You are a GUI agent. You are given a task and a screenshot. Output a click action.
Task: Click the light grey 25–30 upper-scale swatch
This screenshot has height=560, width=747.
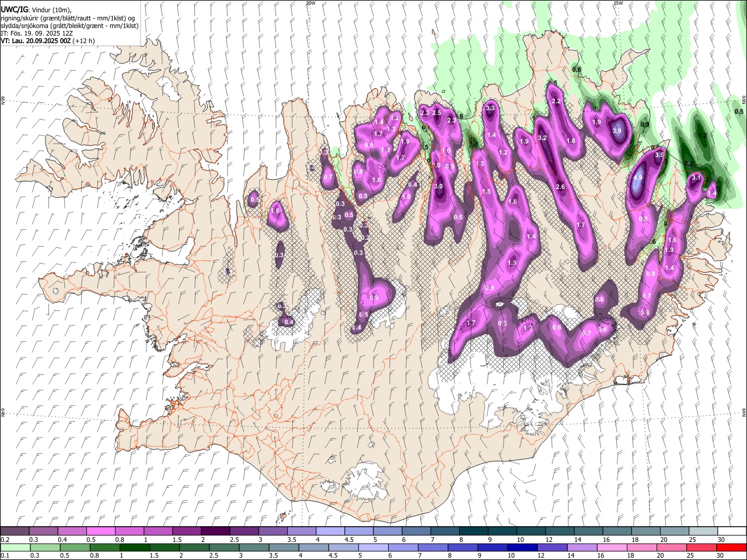pos(703,531)
